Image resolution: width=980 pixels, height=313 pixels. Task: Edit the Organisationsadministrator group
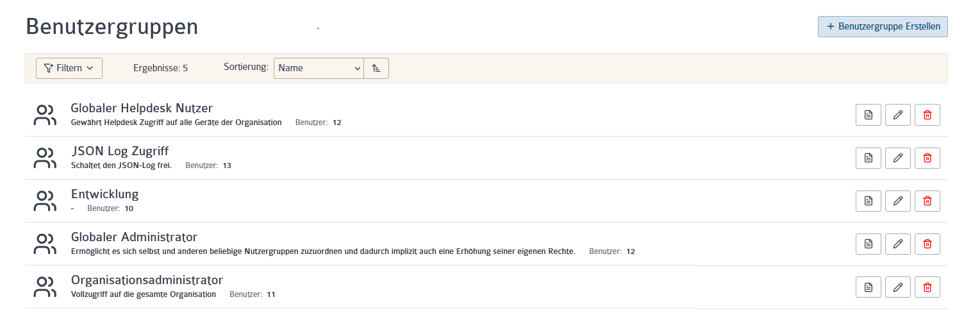898,287
